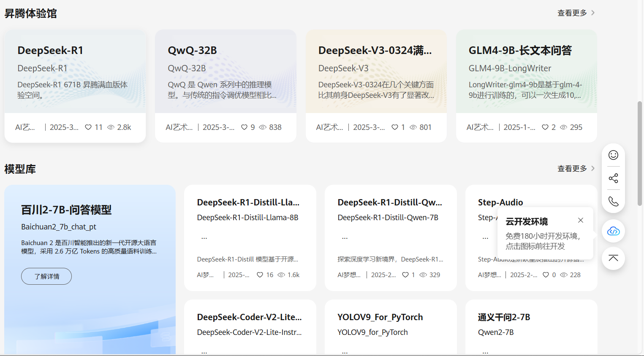Viewport: 644px width, 356px height.
Task: Open the Step-Audio model card title
Action: [x=500, y=202]
